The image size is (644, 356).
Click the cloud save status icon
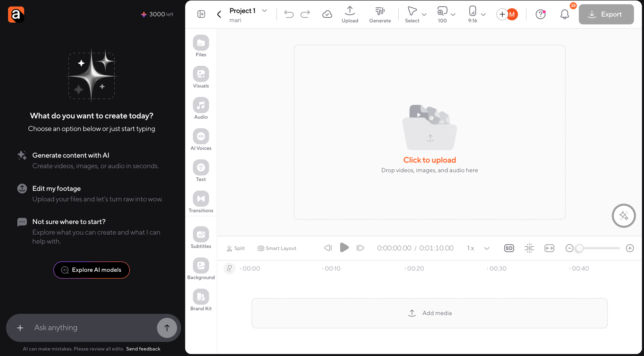tap(327, 14)
